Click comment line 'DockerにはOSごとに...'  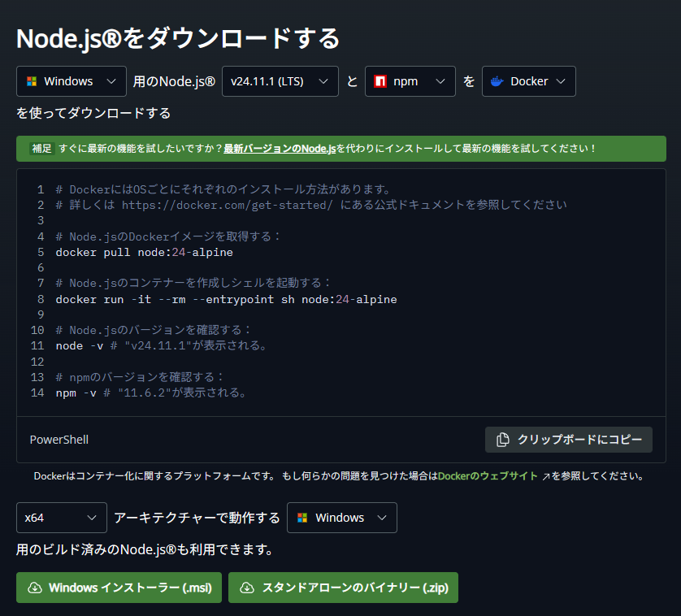tap(223, 189)
